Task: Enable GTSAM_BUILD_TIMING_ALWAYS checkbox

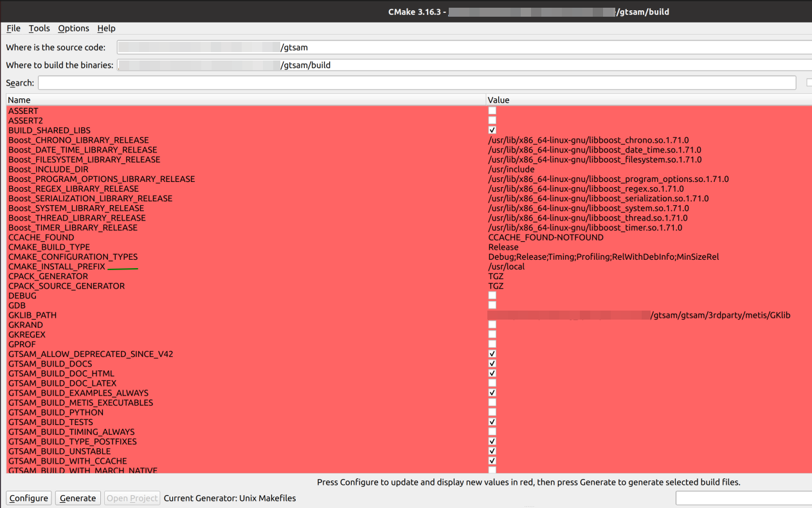Action: tap(492, 432)
